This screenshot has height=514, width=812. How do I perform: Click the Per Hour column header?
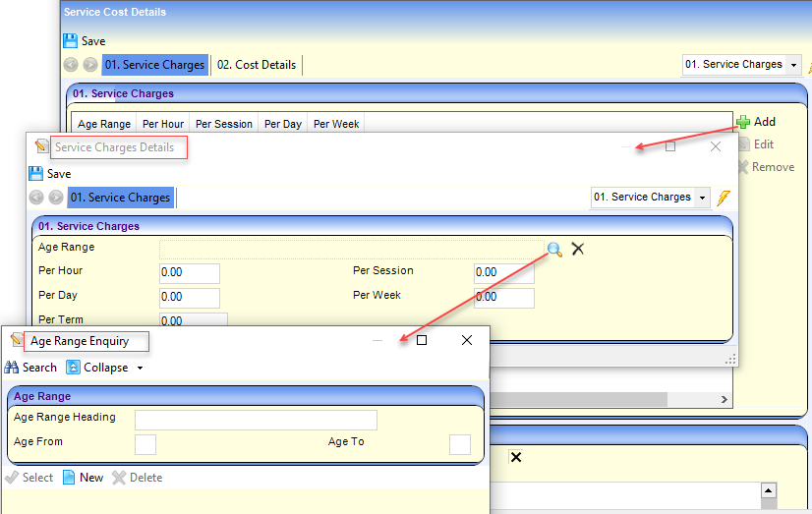click(162, 125)
